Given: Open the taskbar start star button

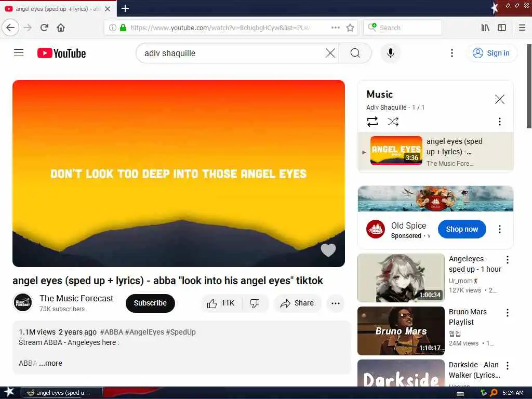Looking at the screenshot, I should [9, 392].
